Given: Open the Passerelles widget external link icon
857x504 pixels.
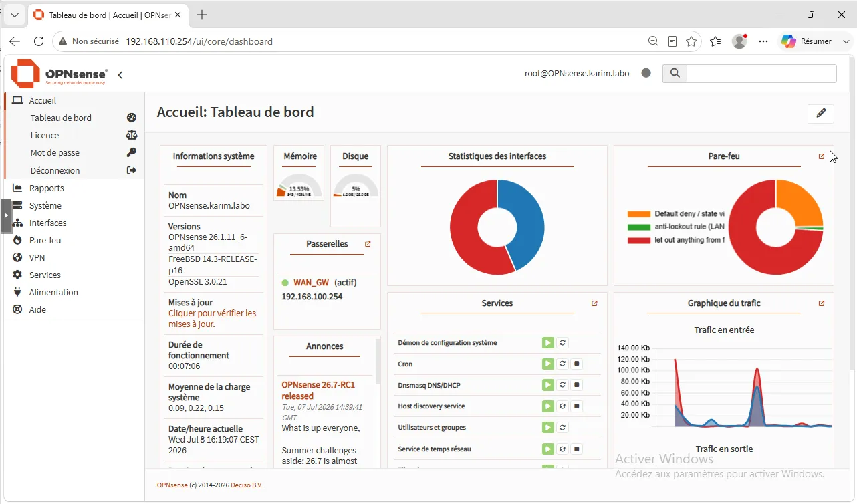Looking at the screenshot, I should [x=368, y=244].
